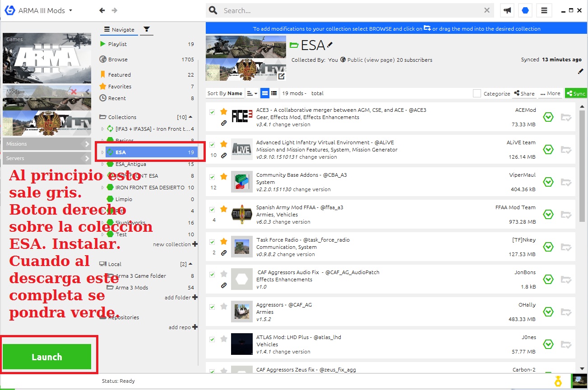Click the blue hexagon icon in top bar
588x390 pixels.
coord(526,10)
